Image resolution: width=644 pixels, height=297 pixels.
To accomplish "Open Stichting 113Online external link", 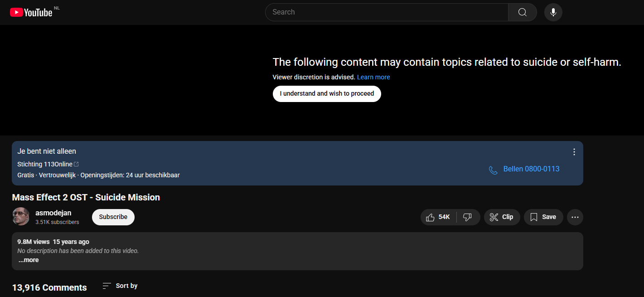I will [x=48, y=164].
